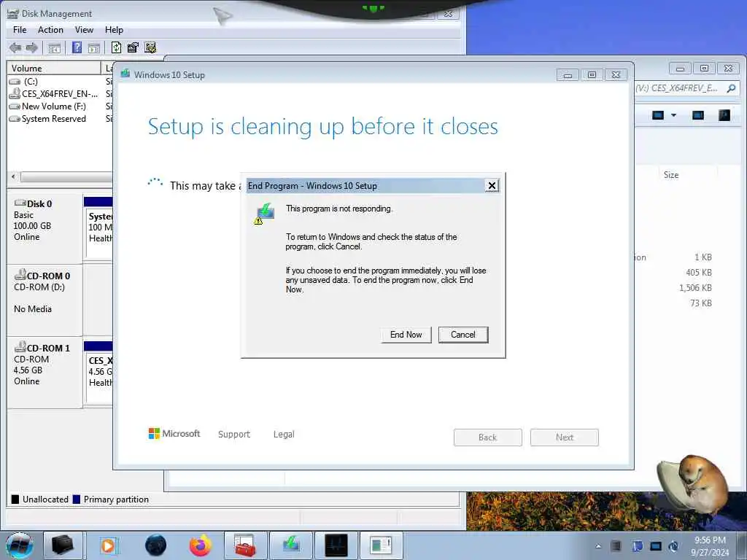Image resolution: width=747 pixels, height=560 pixels.
Task: Click the black Unallocated legend swatch
Action: pos(15,499)
